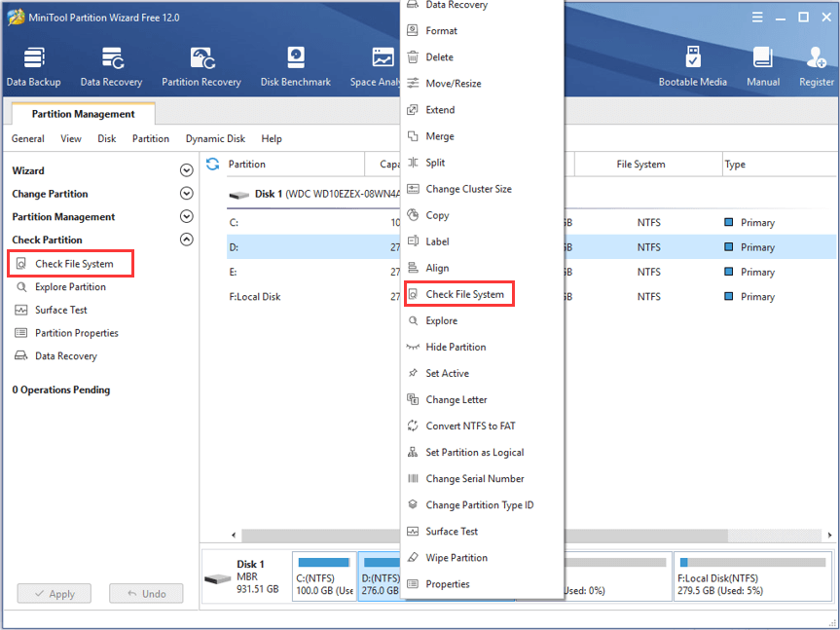Image resolution: width=840 pixels, height=630 pixels.
Task: Expand the Change Partition section
Action: pyautogui.click(x=187, y=194)
